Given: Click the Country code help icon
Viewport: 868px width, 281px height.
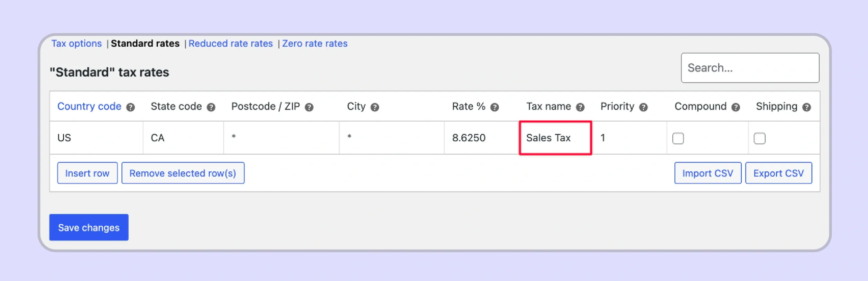Looking at the screenshot, I should (x=130, y=107).
